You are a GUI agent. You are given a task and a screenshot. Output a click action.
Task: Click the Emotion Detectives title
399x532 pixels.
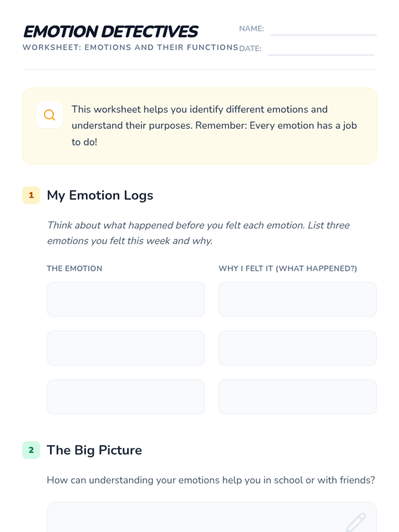coord(111,32)
